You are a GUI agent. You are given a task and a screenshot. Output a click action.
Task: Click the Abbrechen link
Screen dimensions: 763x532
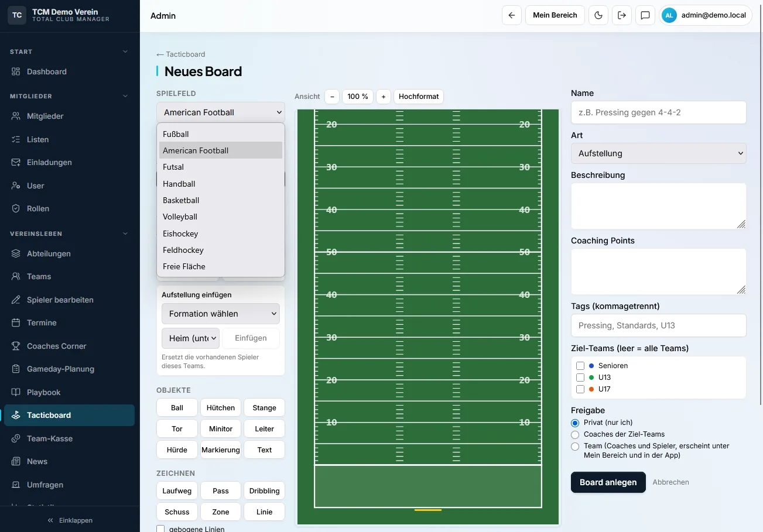[670, 482]
